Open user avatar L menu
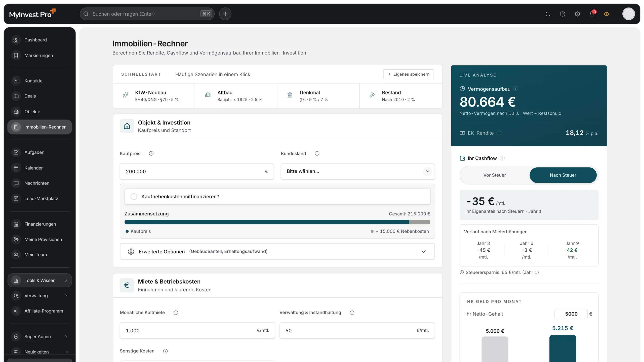The image size is (644, 362). 628,14
